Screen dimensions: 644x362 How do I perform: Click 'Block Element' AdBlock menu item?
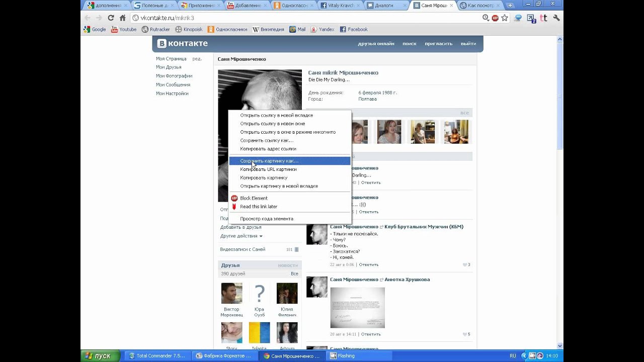[x=290, y=198]
